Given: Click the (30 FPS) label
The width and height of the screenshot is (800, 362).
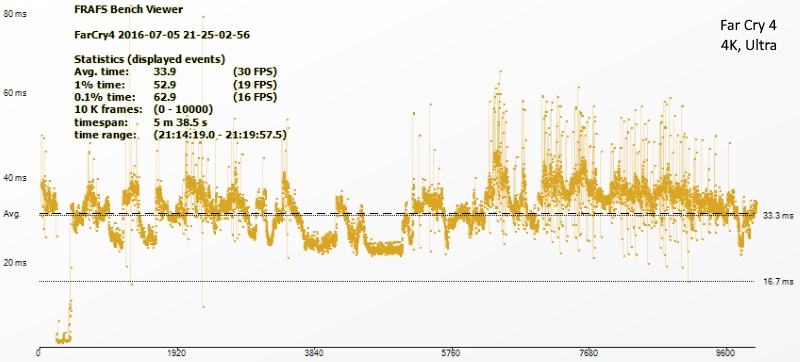Looking at the screenshot, I should click(x=255, y=71).
